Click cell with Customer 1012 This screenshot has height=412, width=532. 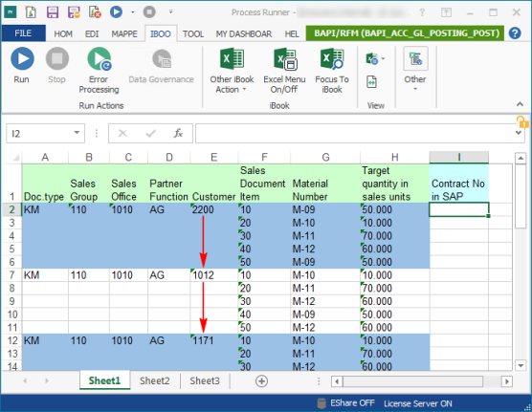[213, 275]
